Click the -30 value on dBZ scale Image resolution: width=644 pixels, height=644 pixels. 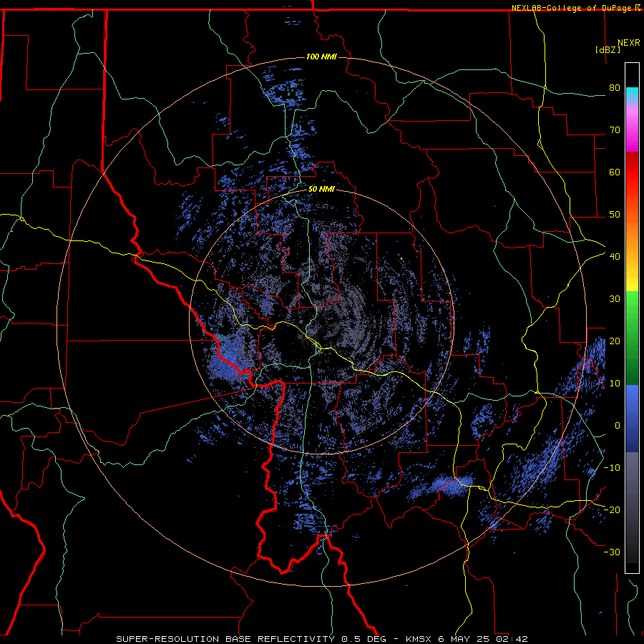[612, 552]
